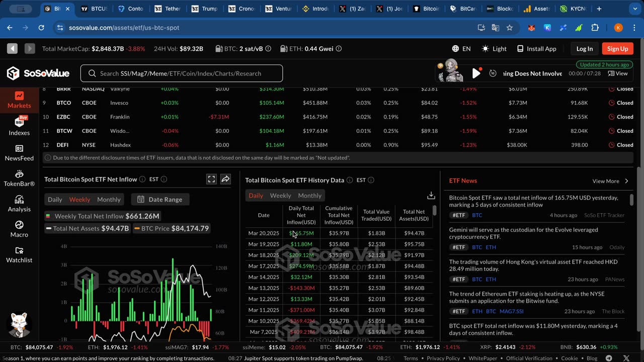This screenshot has height=362, width=644.
Task: Toggle Total Net Assets legend series
Action: [x=87, y=228]
